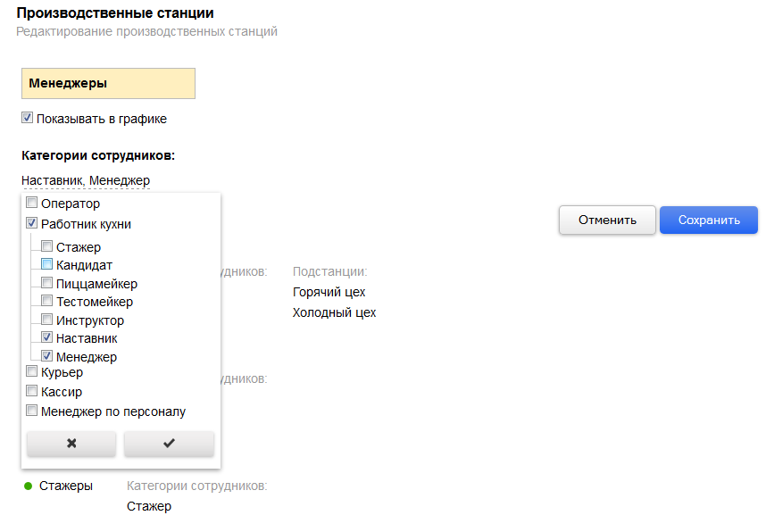Toggle the Показывать в графике checkbox
The width and height of the screenshot is (766, 532).
28,118
